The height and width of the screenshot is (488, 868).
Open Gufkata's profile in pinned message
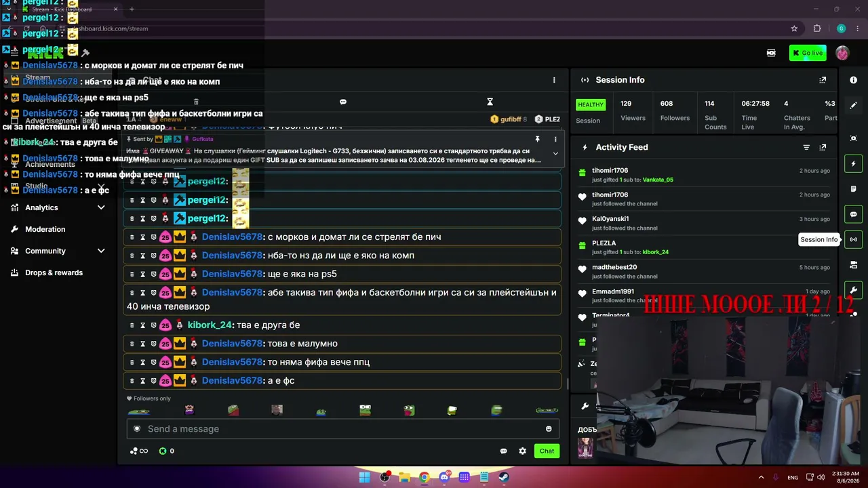pyautogui.click(x=203, y=139)
